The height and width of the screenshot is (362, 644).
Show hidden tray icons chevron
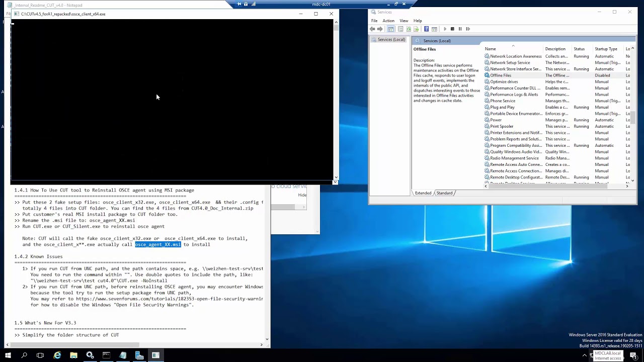point(585,355)
